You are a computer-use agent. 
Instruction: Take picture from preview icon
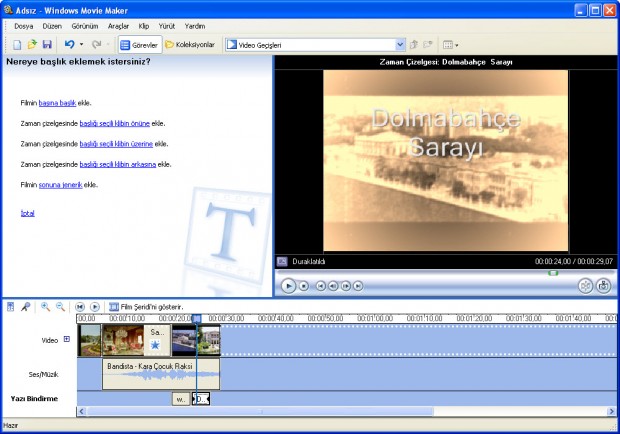603,285
